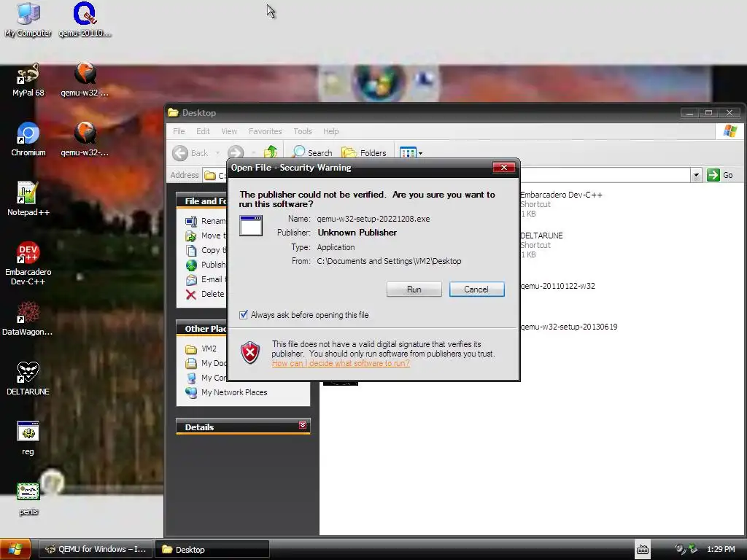The width and height of the screenshot is (747, 560).
Task: Click Move this file task
Action: pos(206,236)
